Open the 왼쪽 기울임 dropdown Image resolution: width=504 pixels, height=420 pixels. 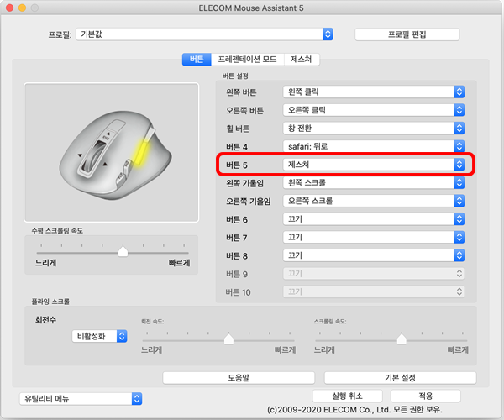[374, 183]
